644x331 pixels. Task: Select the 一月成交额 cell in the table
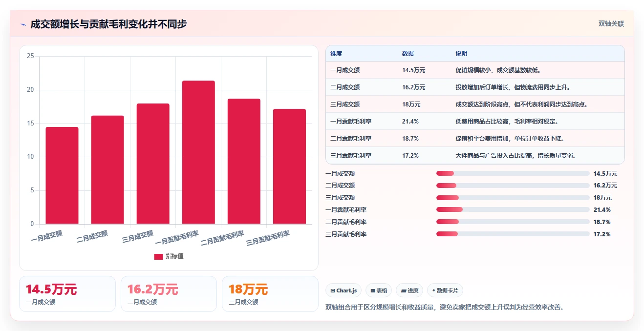(x=345, y=70)
